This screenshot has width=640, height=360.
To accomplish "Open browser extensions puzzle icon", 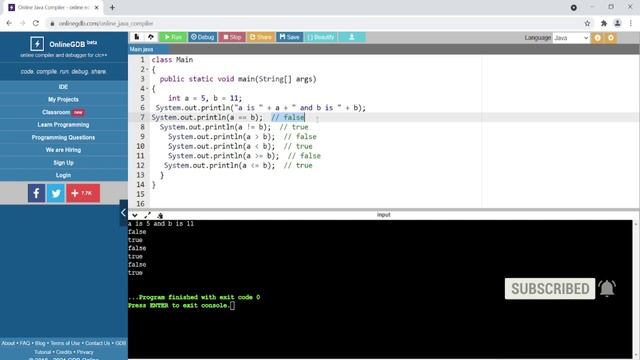I will pyautogui.click(x=604, y=24).
